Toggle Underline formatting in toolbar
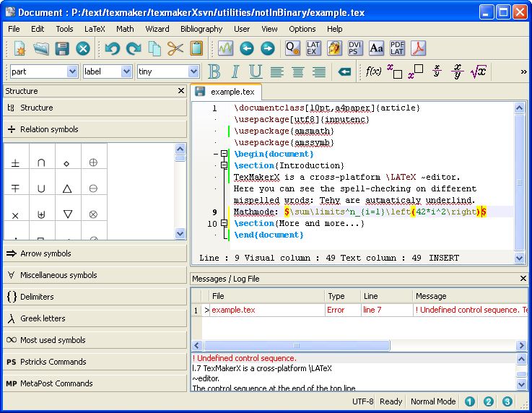This screenshot has width=532, height=413. pos(256,71)
